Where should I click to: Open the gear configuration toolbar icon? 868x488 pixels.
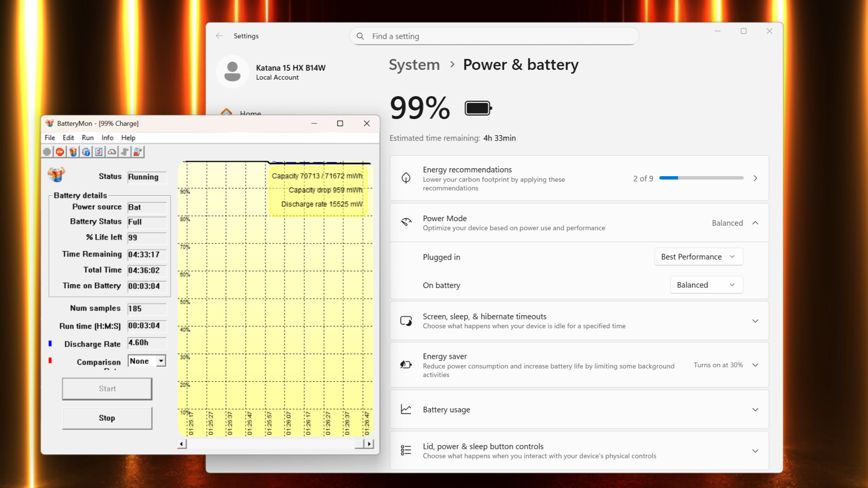tap(86, 152)
